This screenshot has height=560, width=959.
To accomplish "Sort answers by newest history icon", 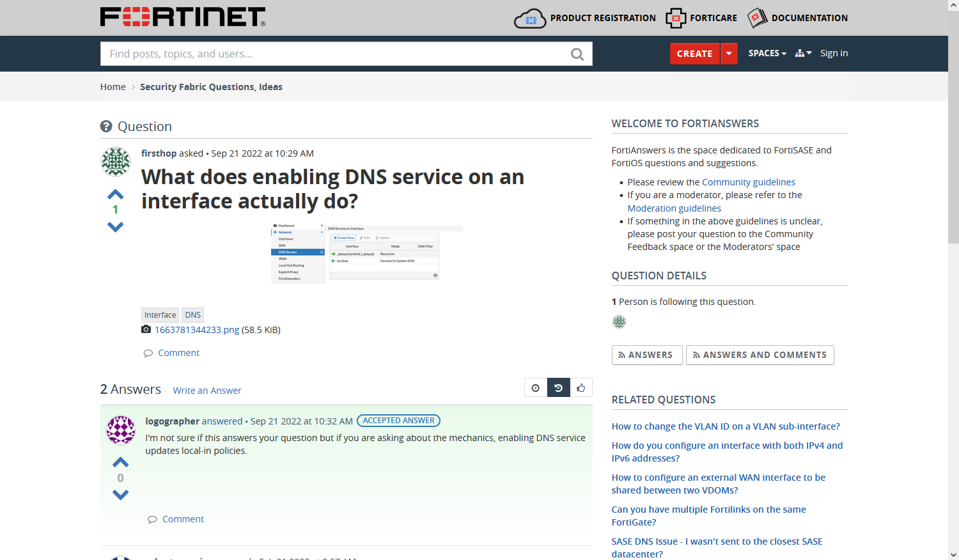I will [558, 387].
